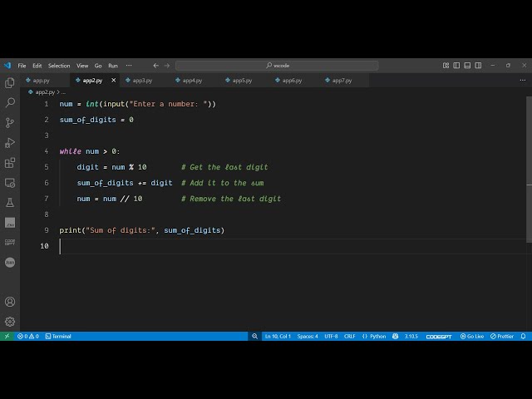
Task: Open the Run menu
Action: pyautogui.click(x=113, y=66)
